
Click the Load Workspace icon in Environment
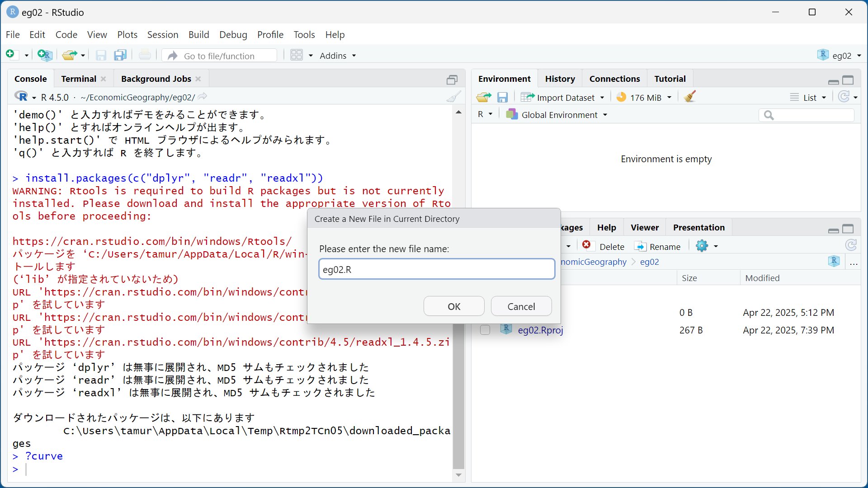pos(483,97)
